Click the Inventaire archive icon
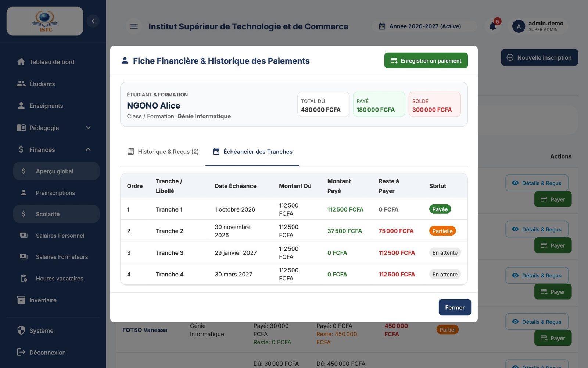 pos(21,300)
